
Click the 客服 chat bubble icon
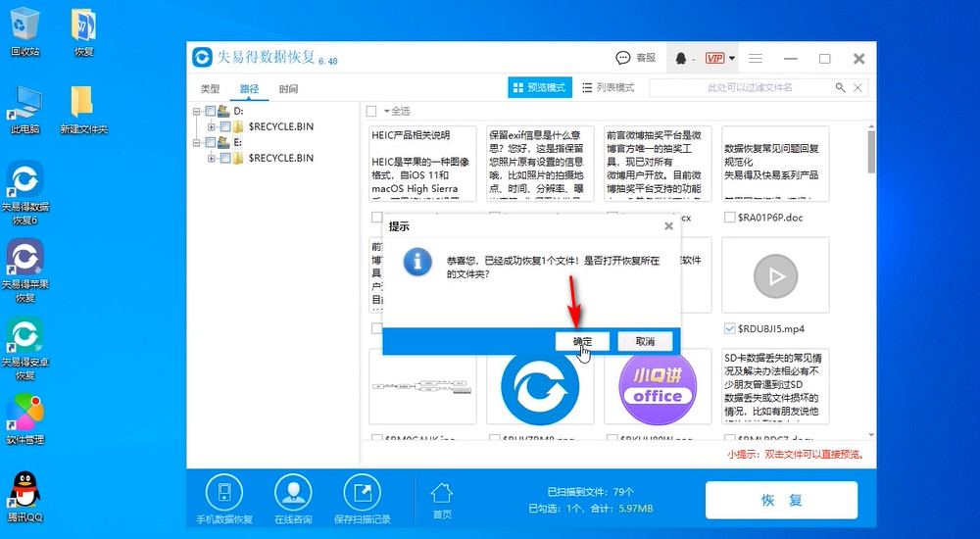[623, 58]
